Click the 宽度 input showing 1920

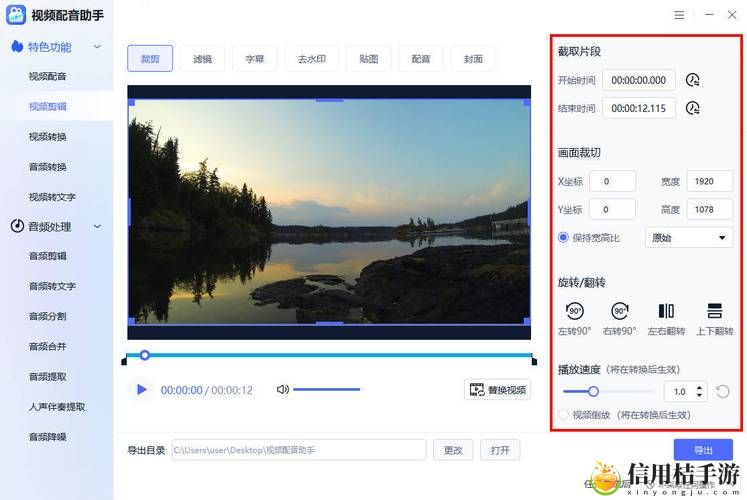pos(710,181)
